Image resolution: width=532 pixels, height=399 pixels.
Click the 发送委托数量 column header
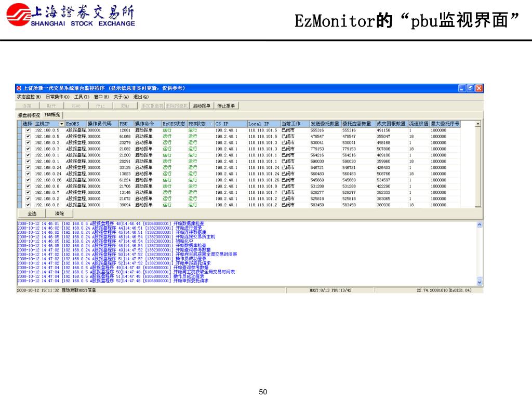point(325,124)
